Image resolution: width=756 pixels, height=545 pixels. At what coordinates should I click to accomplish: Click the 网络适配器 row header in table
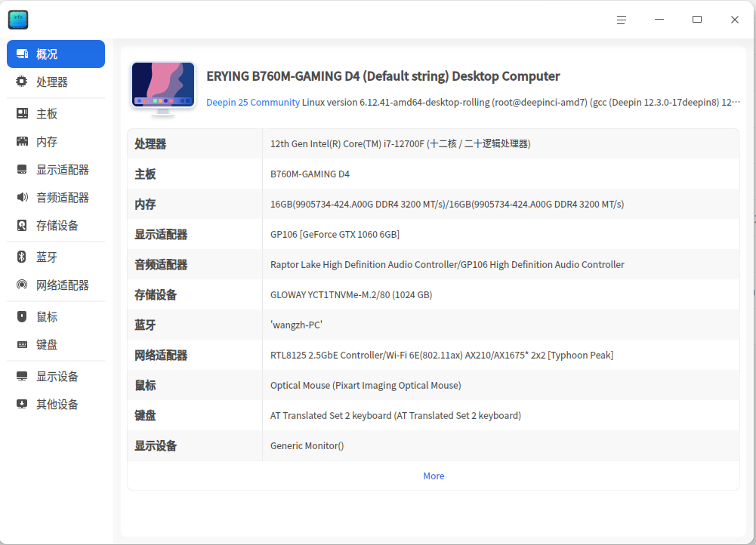tap(161, 355)
